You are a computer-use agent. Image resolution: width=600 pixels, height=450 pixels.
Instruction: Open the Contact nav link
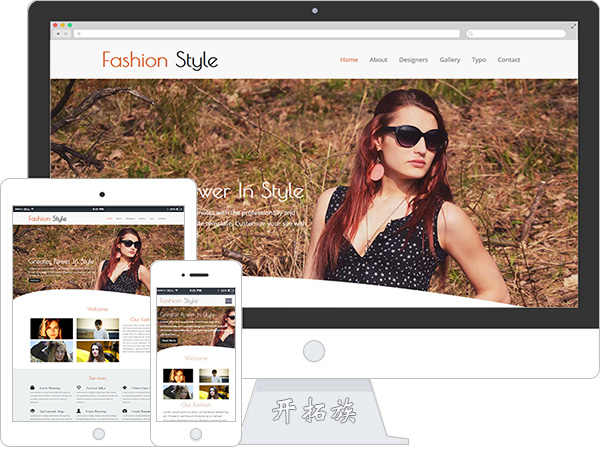(509, 60)
